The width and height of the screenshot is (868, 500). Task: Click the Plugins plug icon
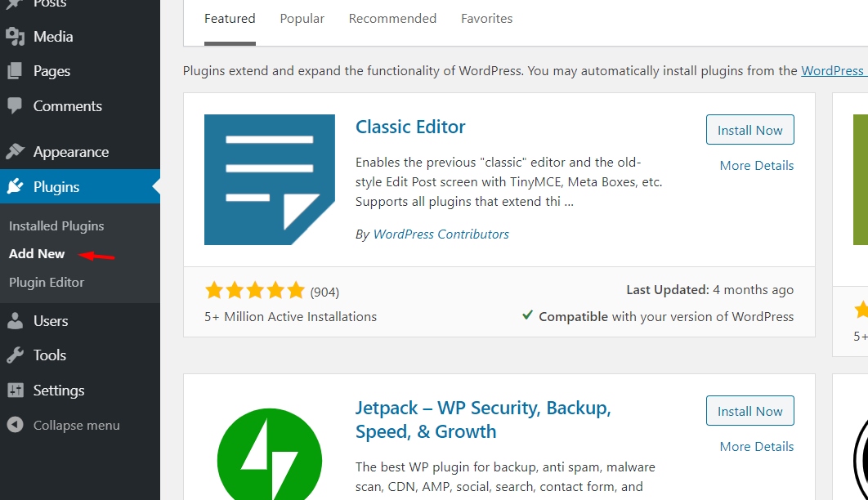pos(15,186)
